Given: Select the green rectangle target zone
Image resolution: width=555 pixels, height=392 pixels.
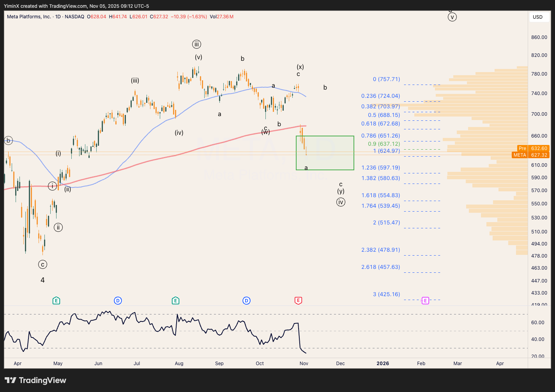Looking at the screenshot, I should point(325,153).
